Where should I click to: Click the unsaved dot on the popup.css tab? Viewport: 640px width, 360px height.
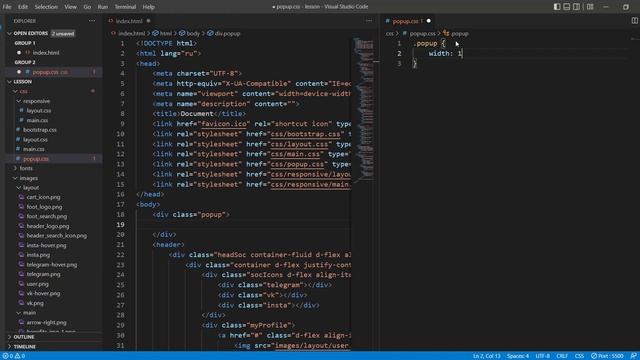[429, 21]
